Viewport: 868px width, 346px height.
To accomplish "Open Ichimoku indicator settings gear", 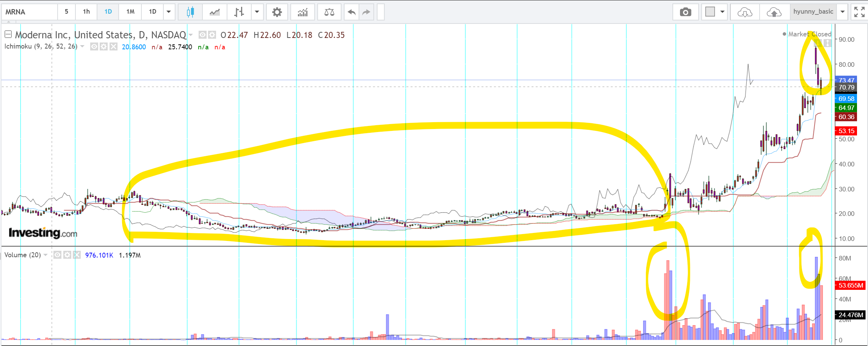I will (104, 47).
